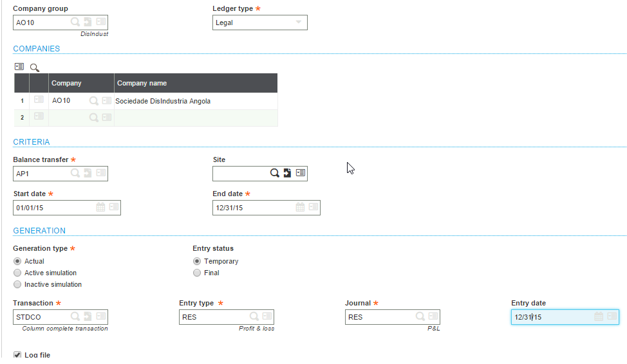The width and height of the screenshot is (627, 364).
Task: Click the Site field jump arrow icon
Action: (x=287, y=173)
